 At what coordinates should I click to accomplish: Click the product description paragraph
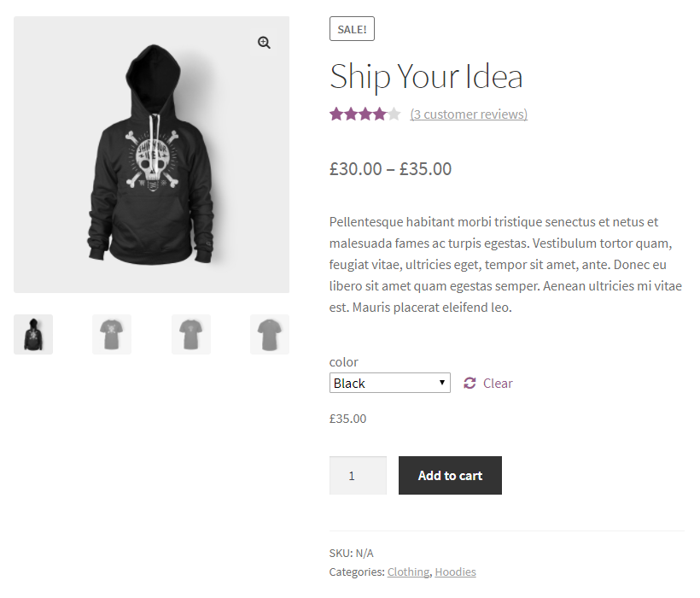(x=505, y=265)
